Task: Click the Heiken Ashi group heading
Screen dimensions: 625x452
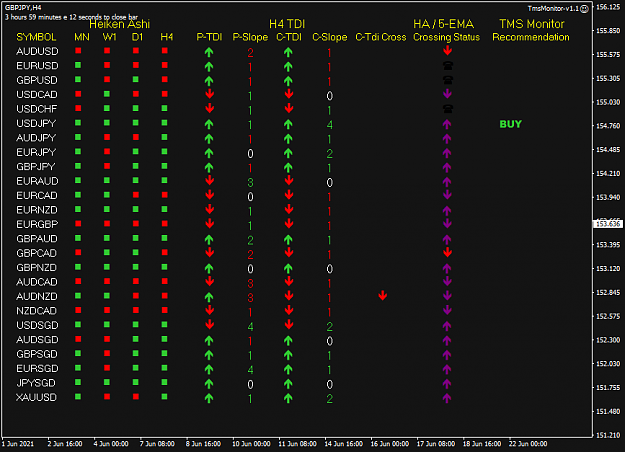Action: coord(120,24)
